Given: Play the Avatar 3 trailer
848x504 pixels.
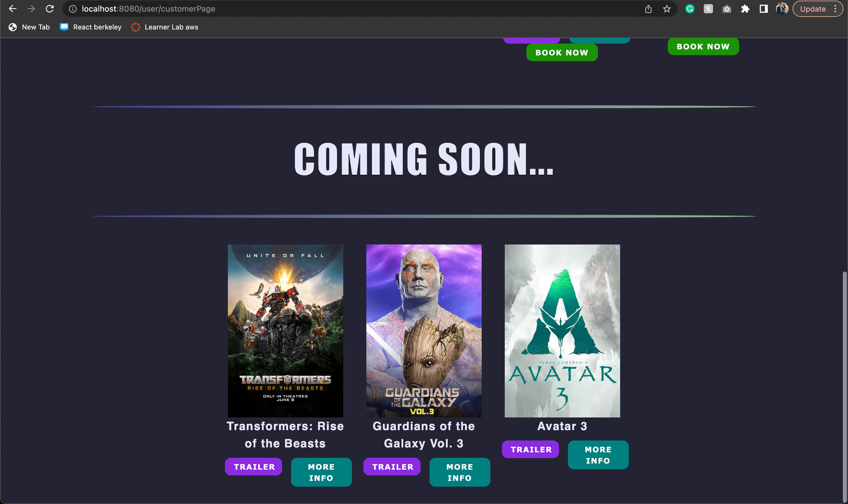Looking at the screenshot, I should click(x=531, y=449).
